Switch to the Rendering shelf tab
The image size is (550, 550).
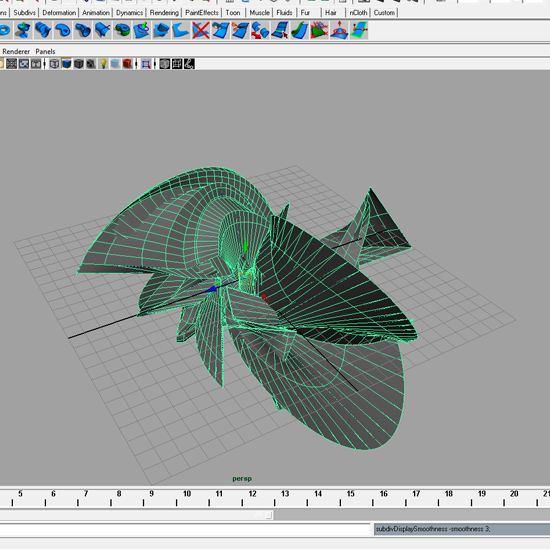point(164,13)
